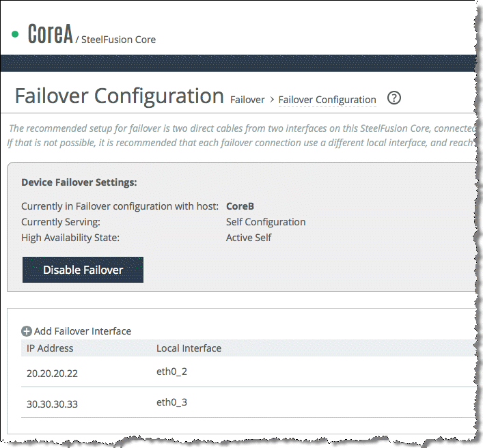Click the CoreA appliance title
This screenshot has width=483, height=448.
point(50,33)
